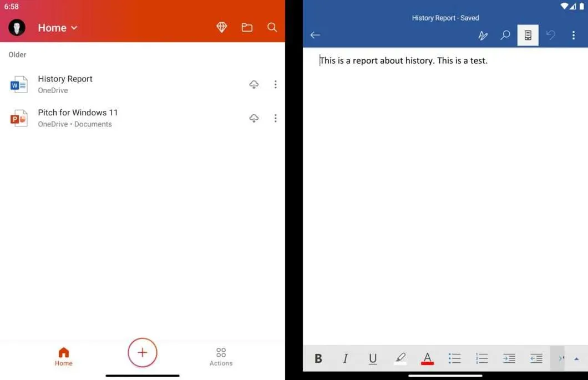The image size is (588, 380).
Task: Download History Report via cloud icon
Action: click(x=254, y=84)
